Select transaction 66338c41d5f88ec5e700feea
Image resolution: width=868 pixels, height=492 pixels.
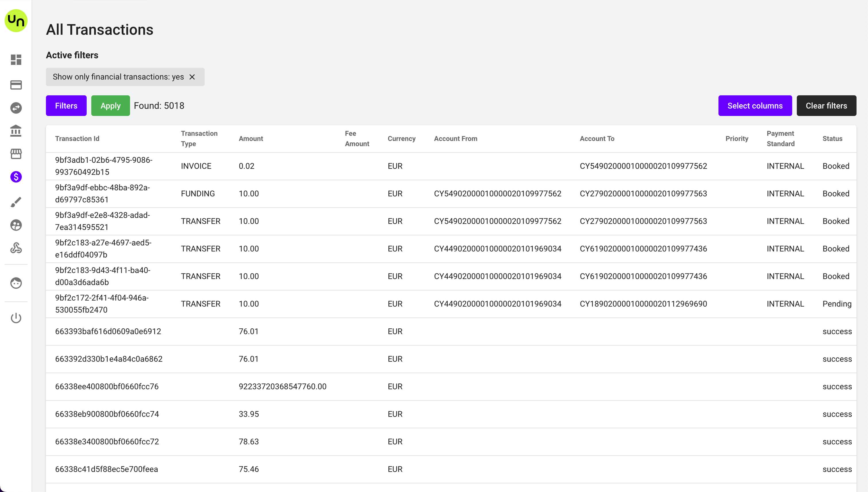tap(106, 469)
